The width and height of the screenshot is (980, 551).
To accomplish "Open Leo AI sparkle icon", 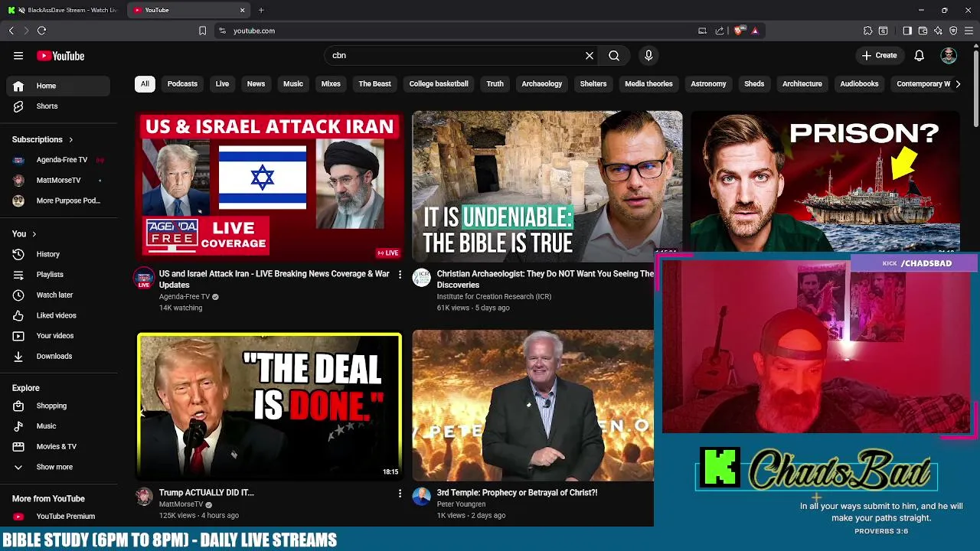I will [938, 31].
